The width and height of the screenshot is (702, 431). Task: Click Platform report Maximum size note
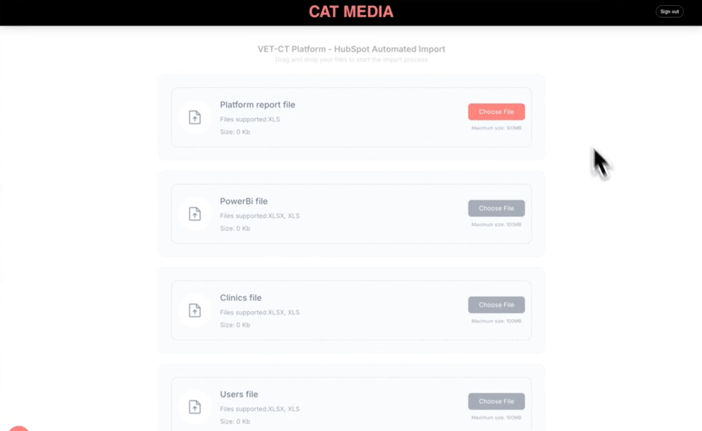click(x=496, y=128)
